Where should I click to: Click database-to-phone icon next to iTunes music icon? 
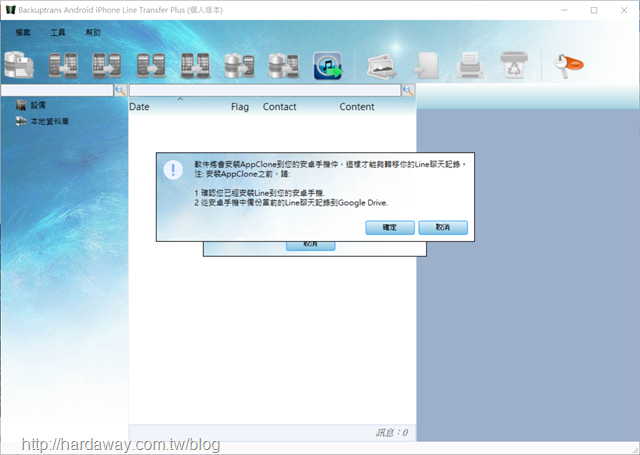coord(284,65)
